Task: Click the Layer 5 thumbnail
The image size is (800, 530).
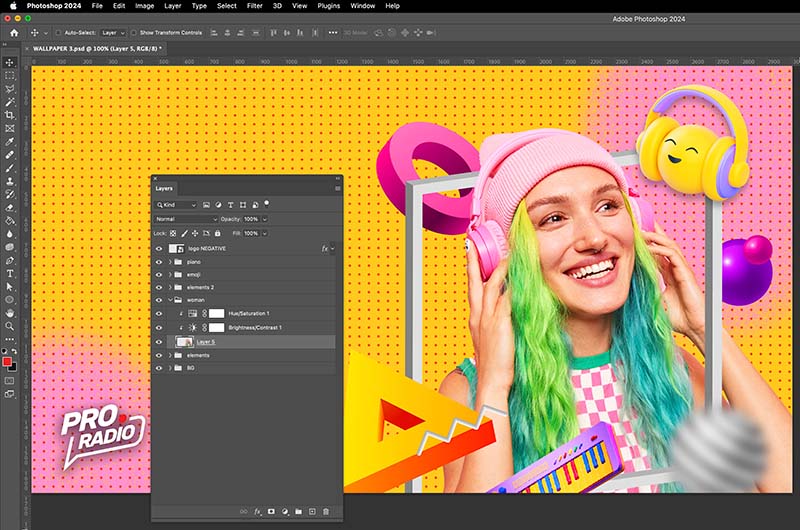Action: tap(184, 342)
